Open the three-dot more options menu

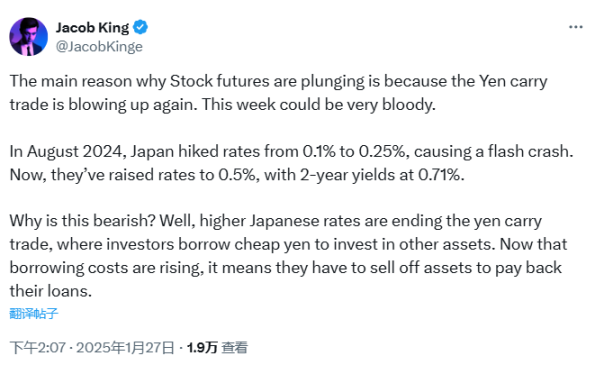pyautogui.click(x=575, y=27)
